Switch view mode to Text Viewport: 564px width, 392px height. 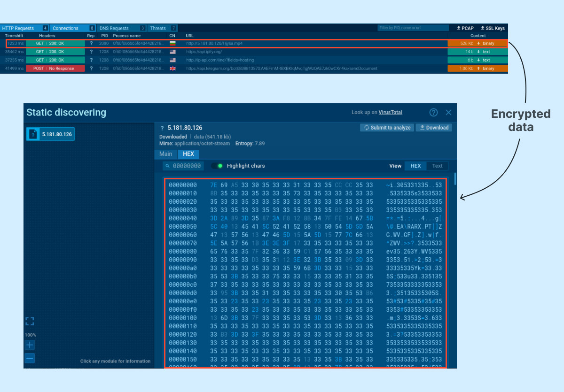coord(437,166)
